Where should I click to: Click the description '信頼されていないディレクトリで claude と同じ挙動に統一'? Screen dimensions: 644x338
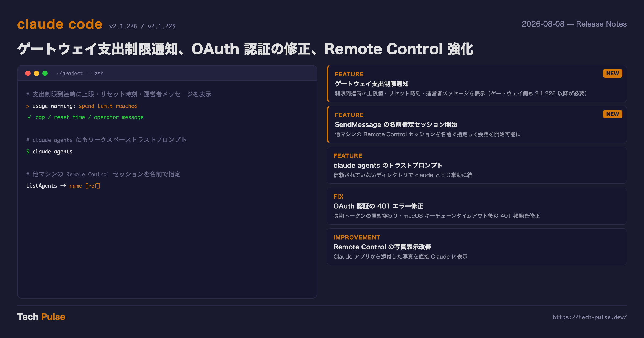click(406, 175)
